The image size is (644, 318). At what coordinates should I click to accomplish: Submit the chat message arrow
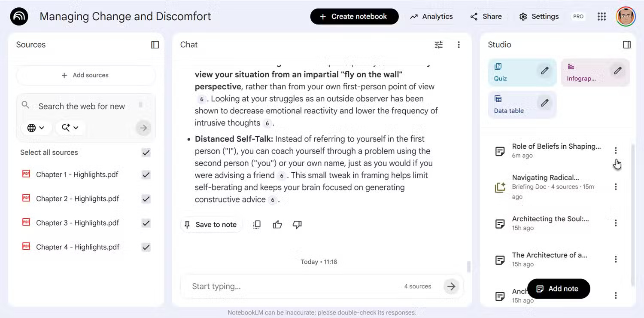[x=451, y=286]
